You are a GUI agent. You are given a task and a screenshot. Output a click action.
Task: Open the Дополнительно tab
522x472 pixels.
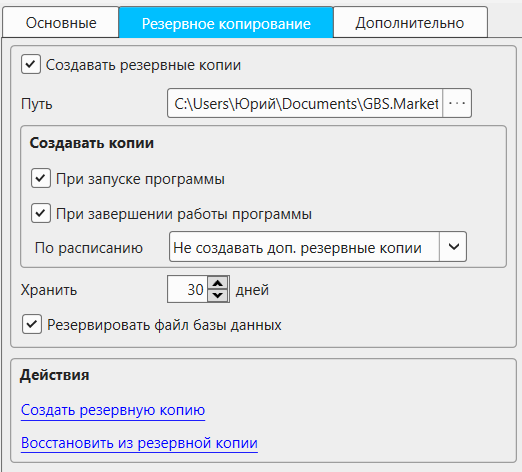pos(410,23)
